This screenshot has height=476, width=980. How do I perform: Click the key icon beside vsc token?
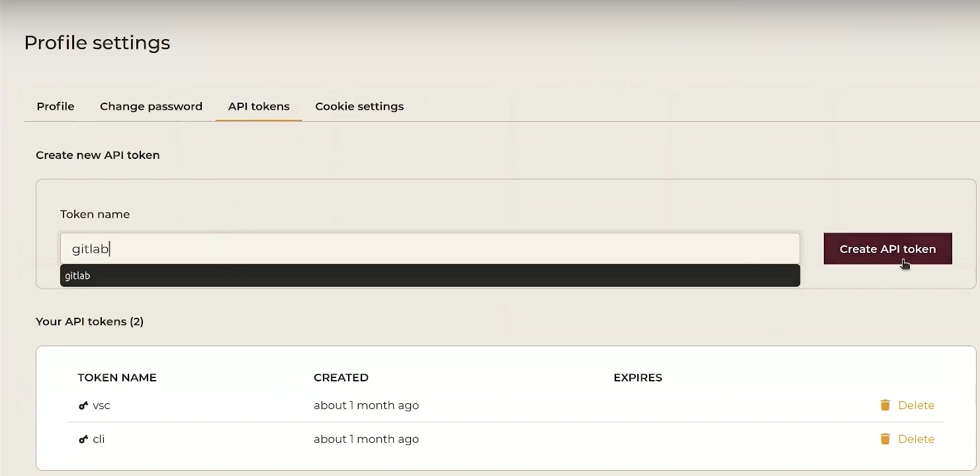(83, 405)
